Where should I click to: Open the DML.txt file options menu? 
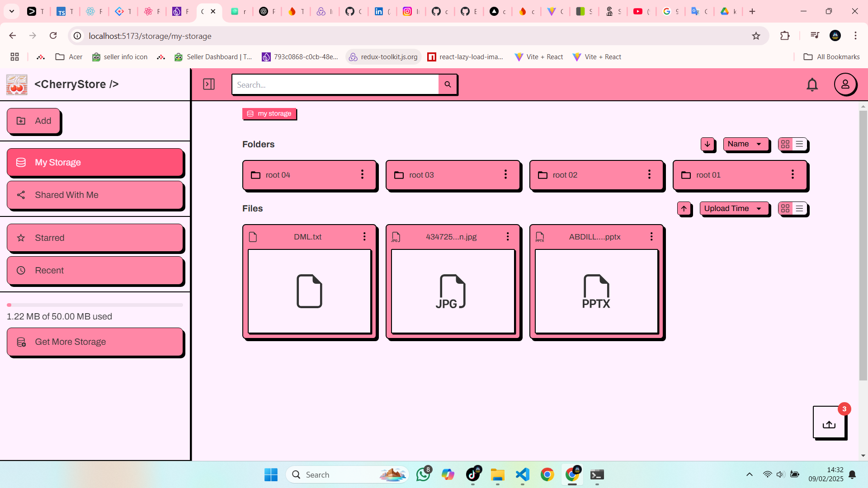click(364, 237)
